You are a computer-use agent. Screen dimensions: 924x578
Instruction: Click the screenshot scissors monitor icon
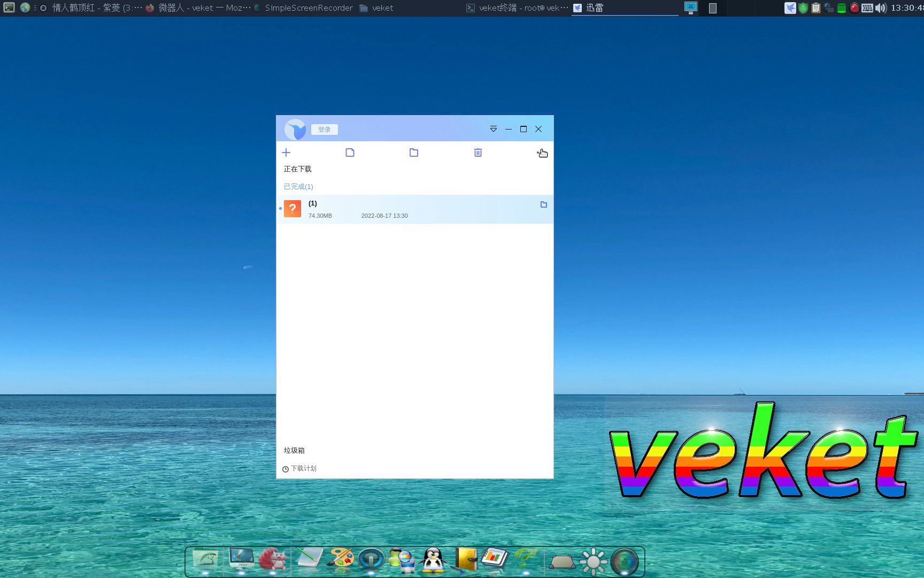pos(691,7)
